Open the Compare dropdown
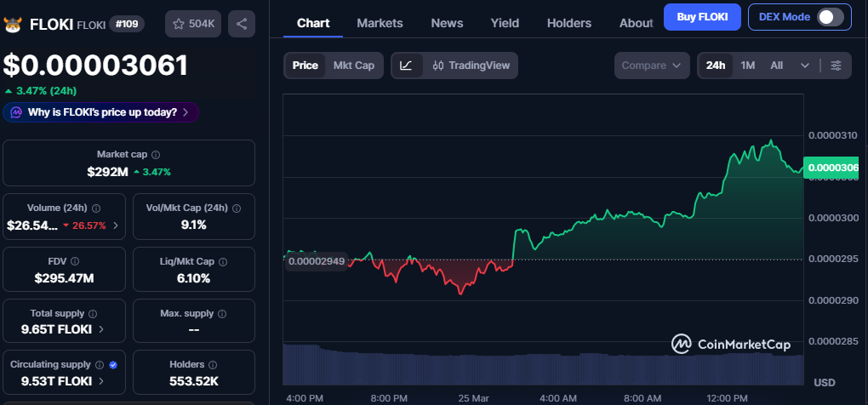 coord(652,66)
